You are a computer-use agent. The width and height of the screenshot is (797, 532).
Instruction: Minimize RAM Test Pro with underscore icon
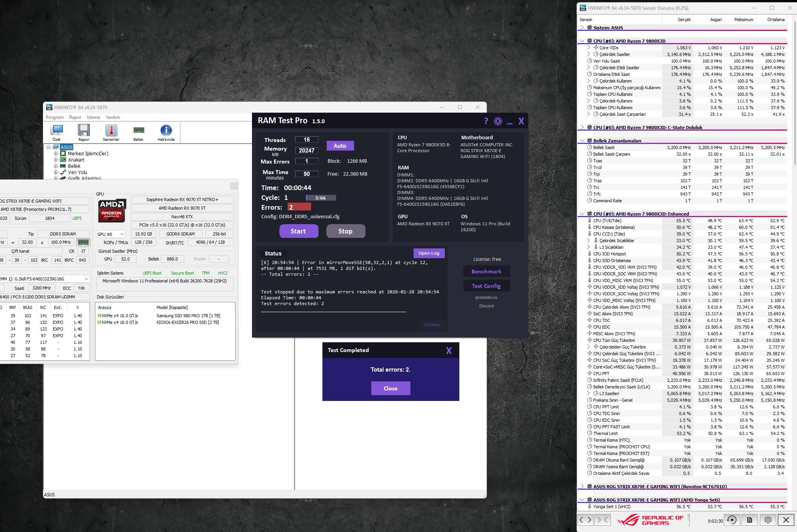[509, 123]
